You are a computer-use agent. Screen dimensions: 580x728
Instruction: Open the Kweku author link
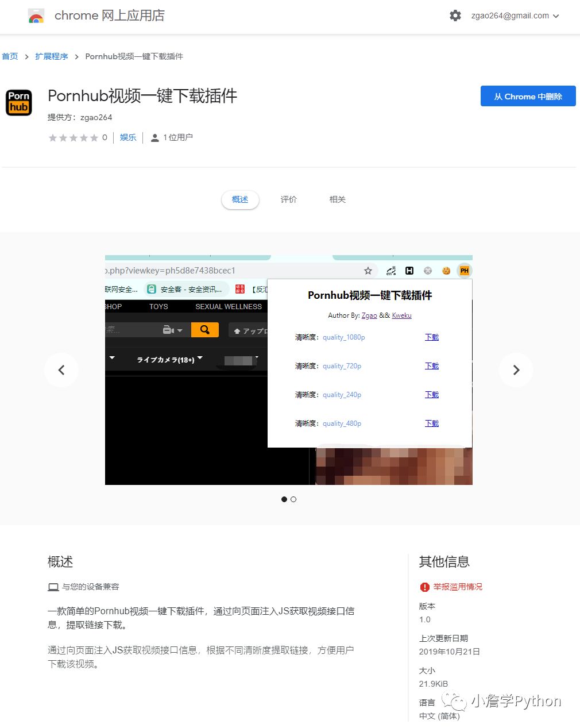click(401, 315)
